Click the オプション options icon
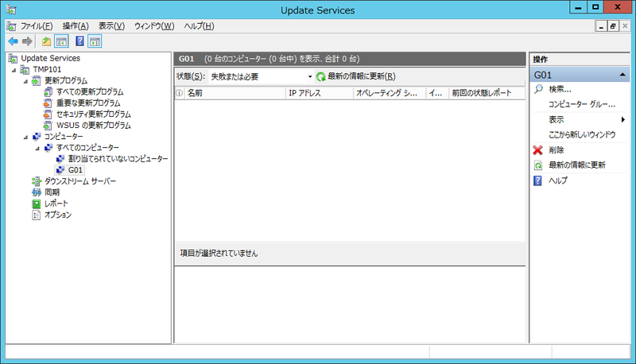 pos(36,215)
